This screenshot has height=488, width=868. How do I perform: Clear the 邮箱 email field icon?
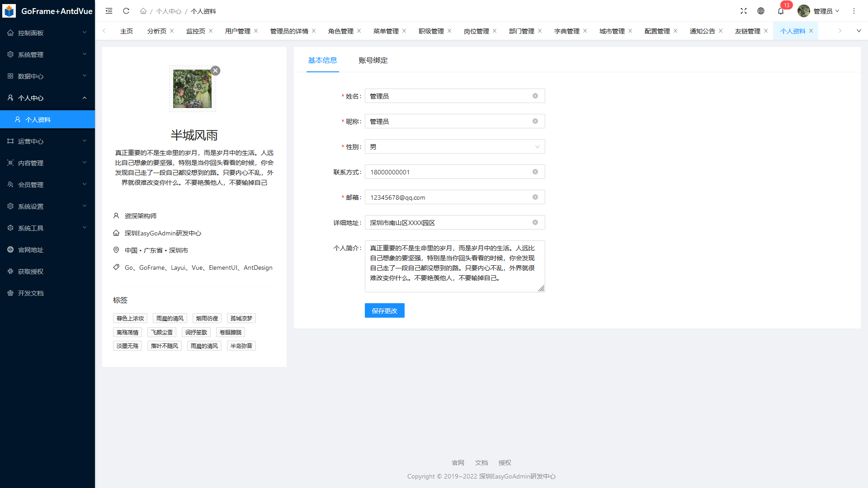[x=535, y=197]
